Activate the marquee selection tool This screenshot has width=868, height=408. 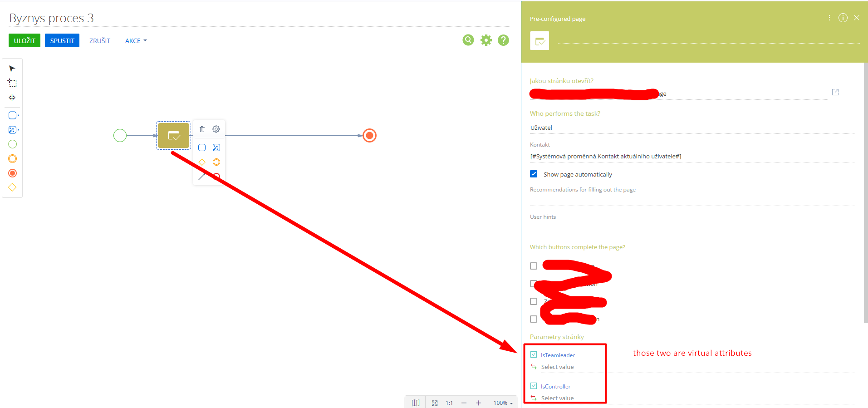coord(12,83)
